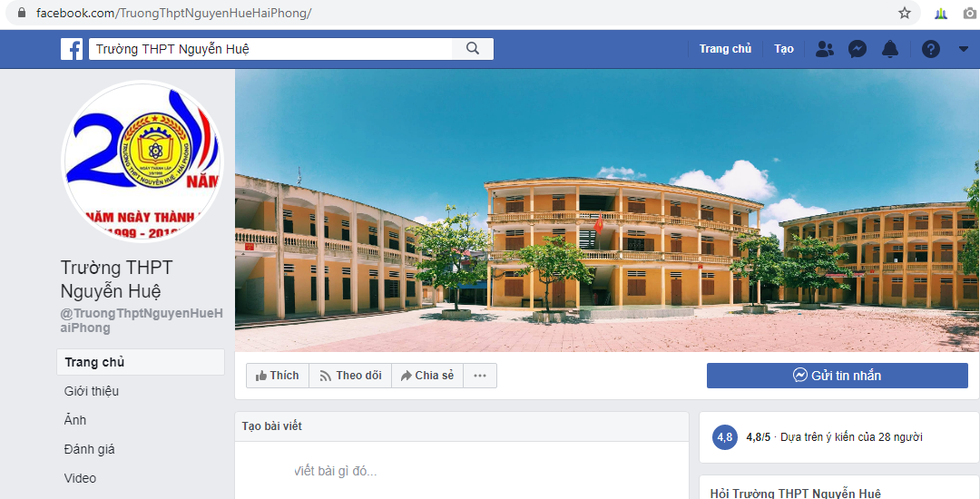Open the Messenger icon in top bar
Image resolution: width=980 pixels, height=499 pixels.
point(857,49)
